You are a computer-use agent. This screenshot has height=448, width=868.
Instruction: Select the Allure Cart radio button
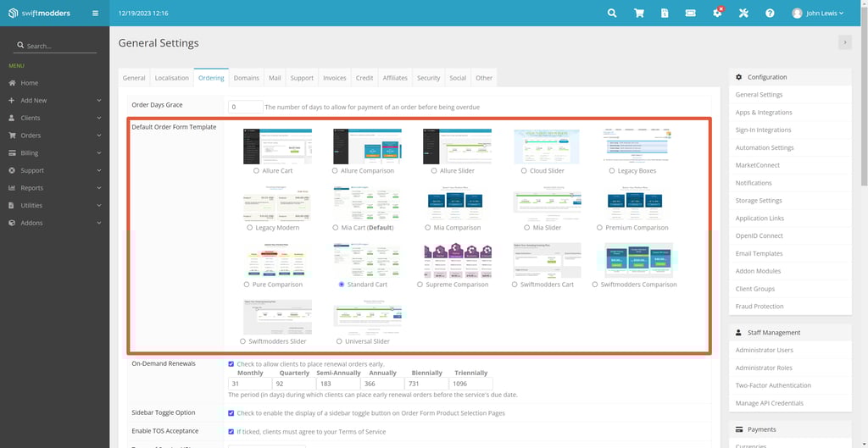[257, 171]
